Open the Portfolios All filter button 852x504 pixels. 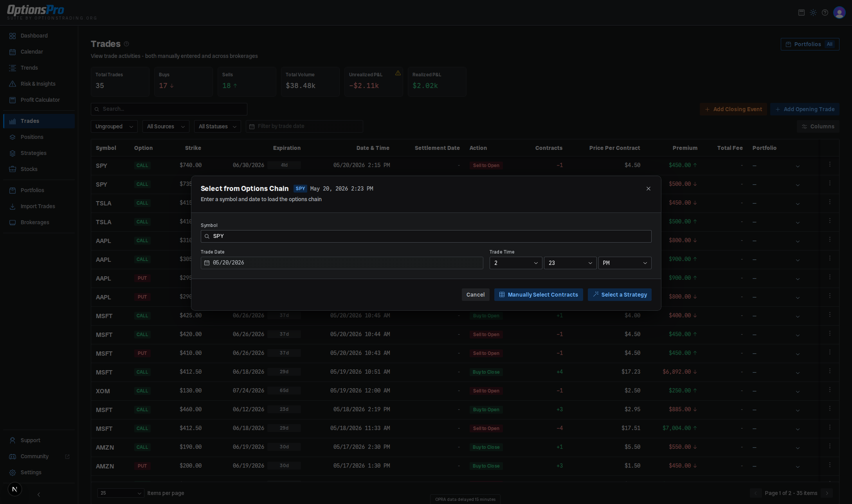[810, 44]
